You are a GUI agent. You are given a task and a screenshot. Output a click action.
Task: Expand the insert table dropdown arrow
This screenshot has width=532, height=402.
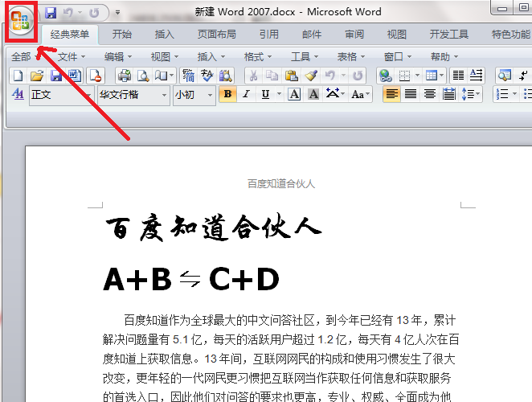coord(441,76)
